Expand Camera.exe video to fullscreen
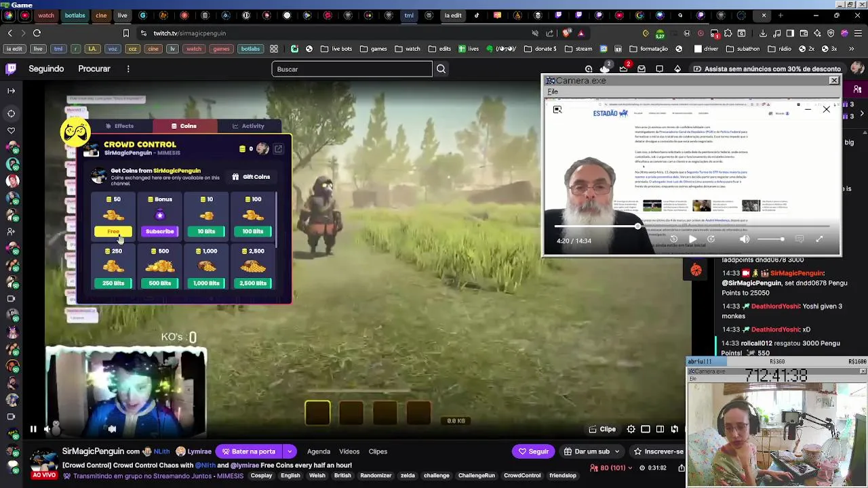 (x=819, y=239)
